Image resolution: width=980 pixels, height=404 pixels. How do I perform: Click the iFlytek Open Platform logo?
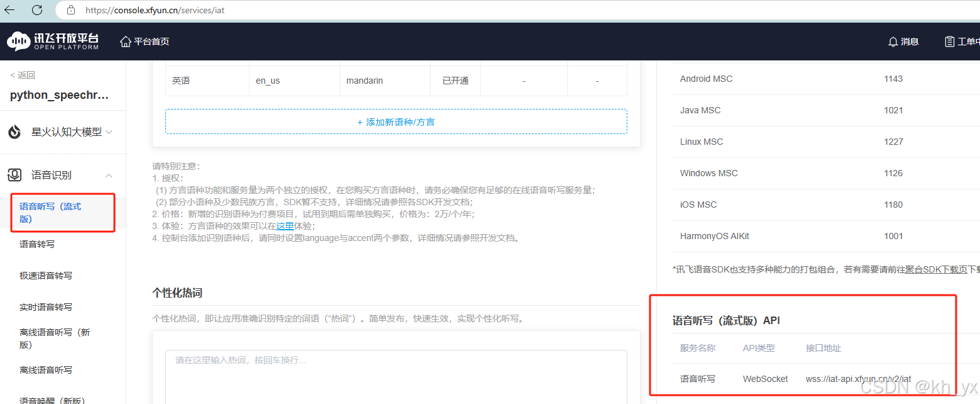point(53,42)
